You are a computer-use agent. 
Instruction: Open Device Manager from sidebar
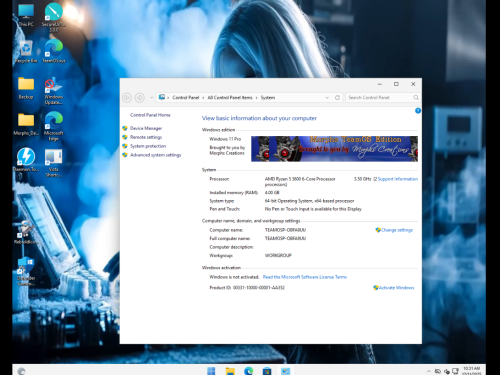[146, 128]
